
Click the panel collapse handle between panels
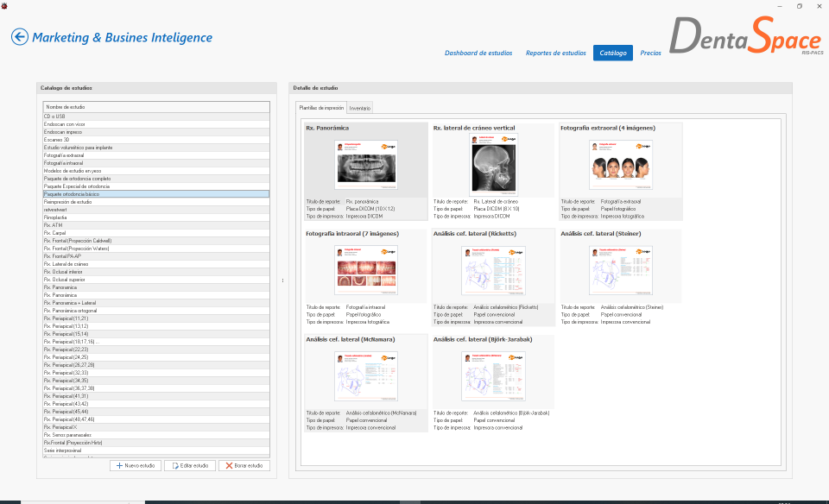coord(282,280)
